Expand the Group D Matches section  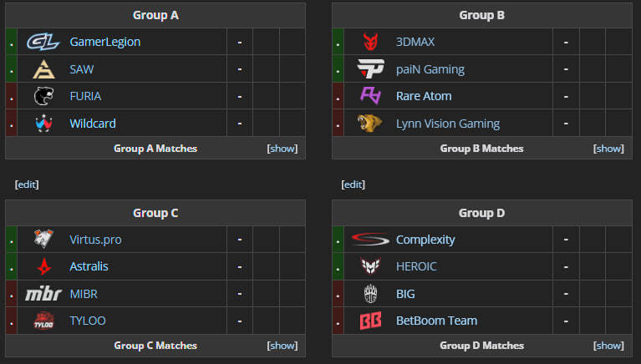click(x=608, y=346)
